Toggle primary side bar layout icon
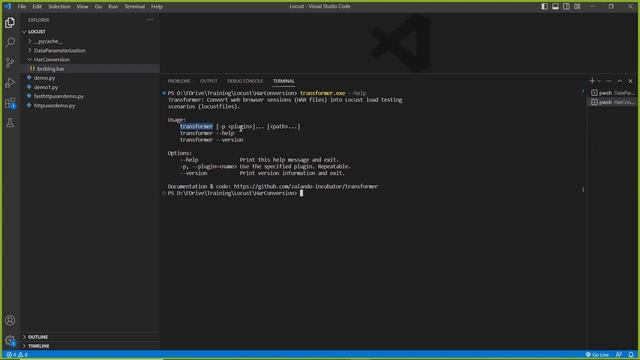640x360 pixels. 544,6
